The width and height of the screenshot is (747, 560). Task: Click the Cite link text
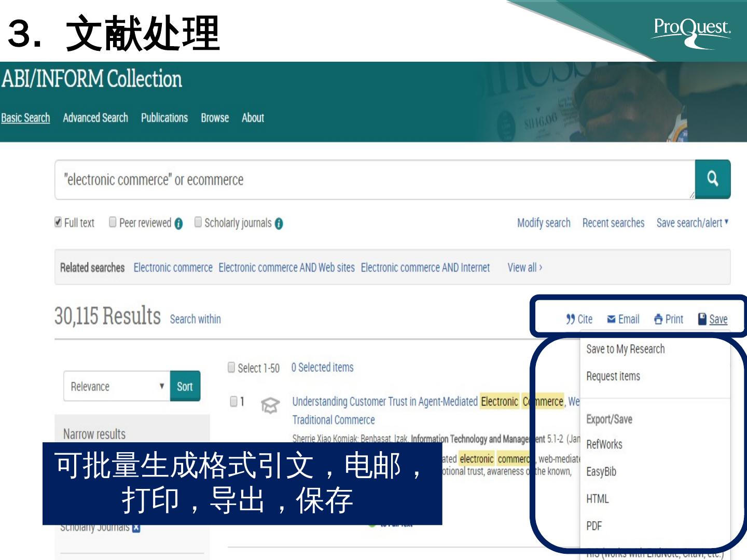click(585, 319)
